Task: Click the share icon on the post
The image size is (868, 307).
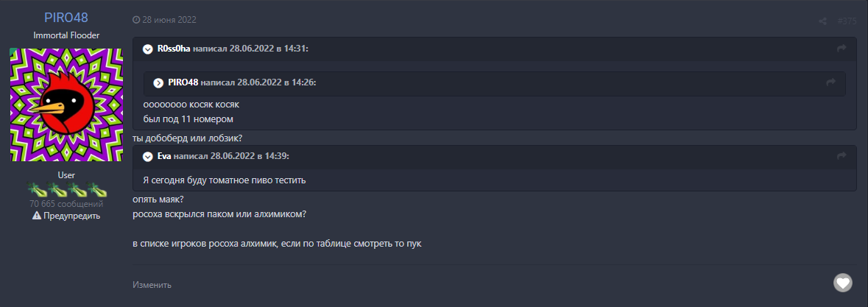Action: 822,21
